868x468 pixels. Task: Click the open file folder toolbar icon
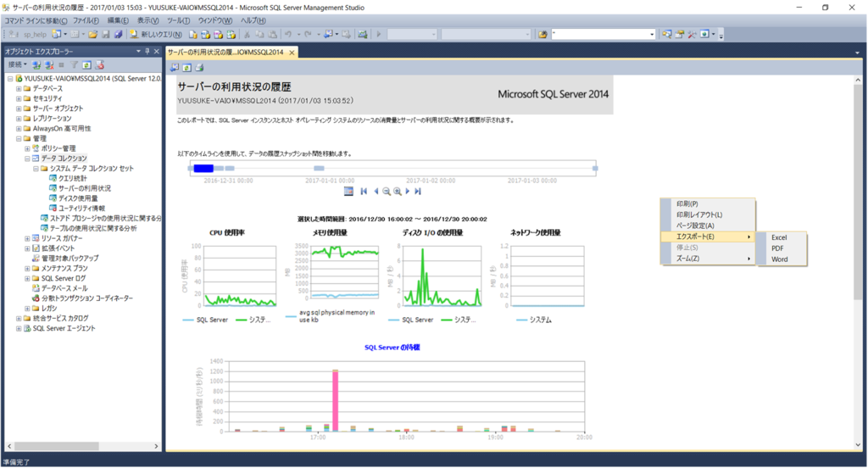(93, 35)
